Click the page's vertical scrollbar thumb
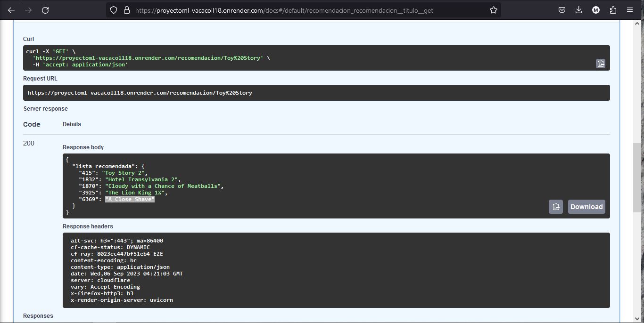The image size is (644, 323). tap(637, 177)
